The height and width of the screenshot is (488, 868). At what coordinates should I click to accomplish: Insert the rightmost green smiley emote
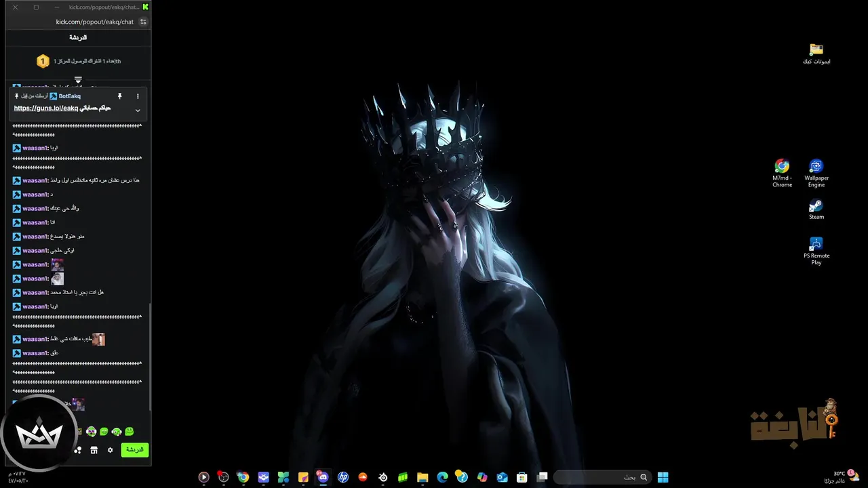click(x=130, y=432)
